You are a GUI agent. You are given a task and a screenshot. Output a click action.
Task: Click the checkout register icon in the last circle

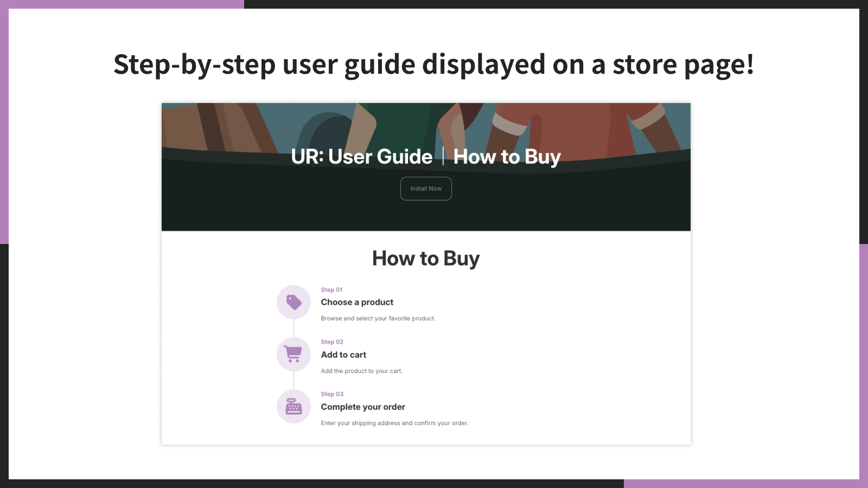pyautogui.click(x=293, y=406)
